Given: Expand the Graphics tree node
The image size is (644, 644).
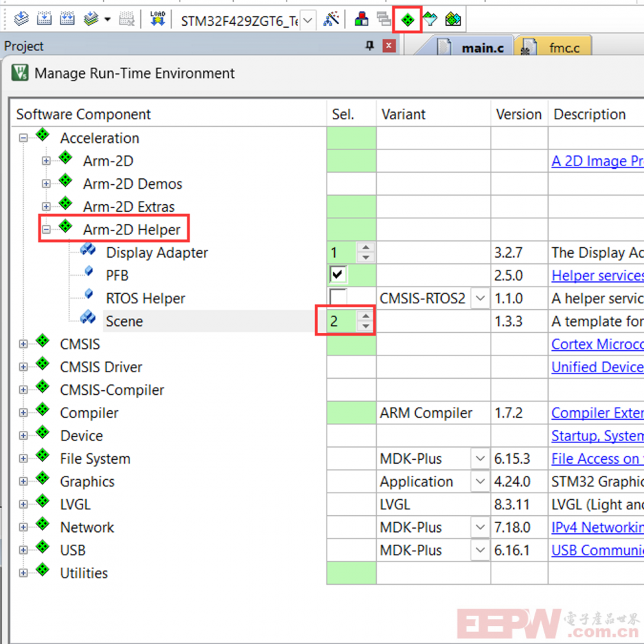Looking at the screenshot, I should coord(23,481).
